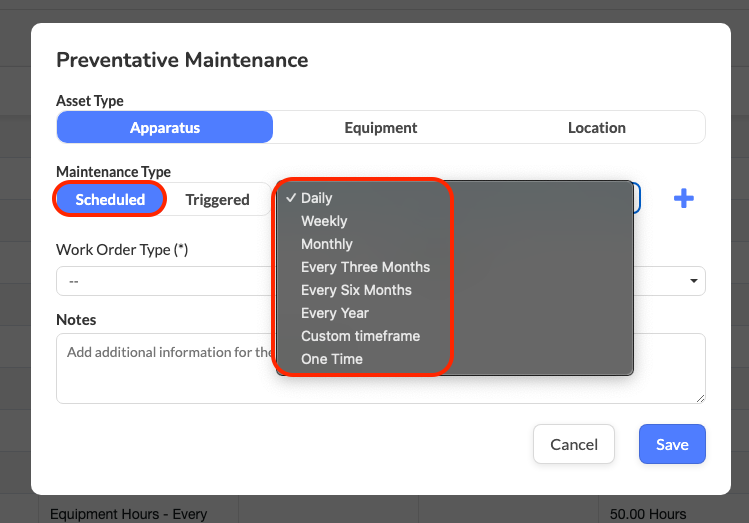The image size is (749, 523).
Task: Switch maintenance type to Triggered
Action: pos(217,199)
